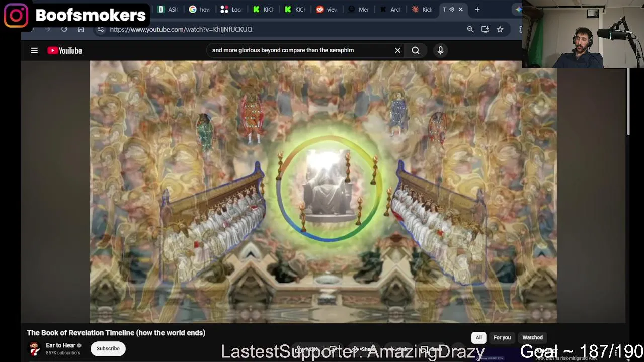Viewport: 644px width, 362px height.
Task: Switch to the Google 'how' tab
Action: (200, 9)
